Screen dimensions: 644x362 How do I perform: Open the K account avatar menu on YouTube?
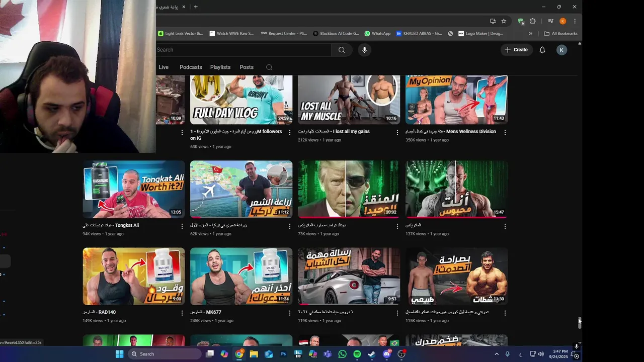(x=561, y=50)
